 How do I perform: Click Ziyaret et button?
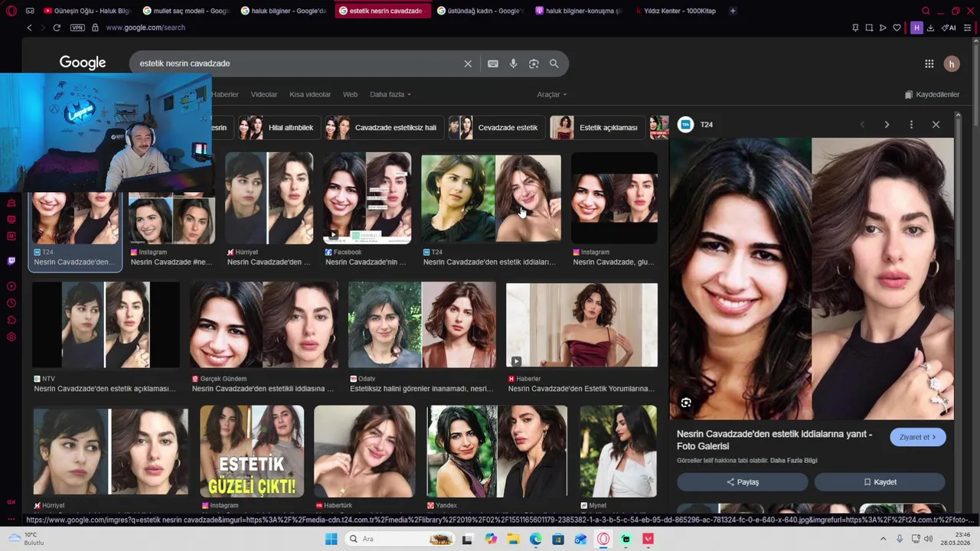tap(917, 437)
